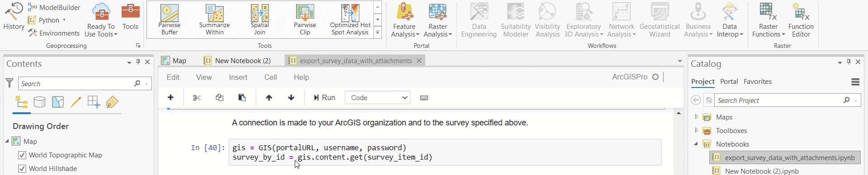868x175 pixels.
Task: Toggle World Topographic Map layer visibility
Action: [22, 155]
